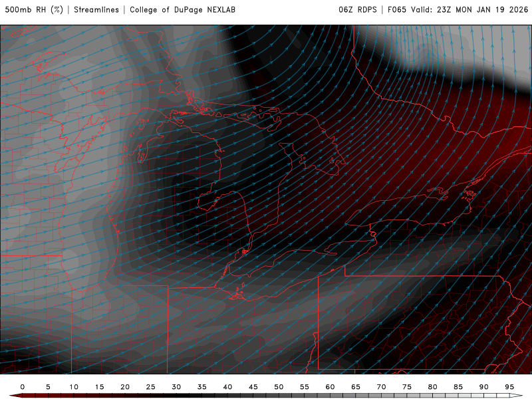532x399 pixels.
Task: Click the colorbar label '15'
Action: coord(99,387)
